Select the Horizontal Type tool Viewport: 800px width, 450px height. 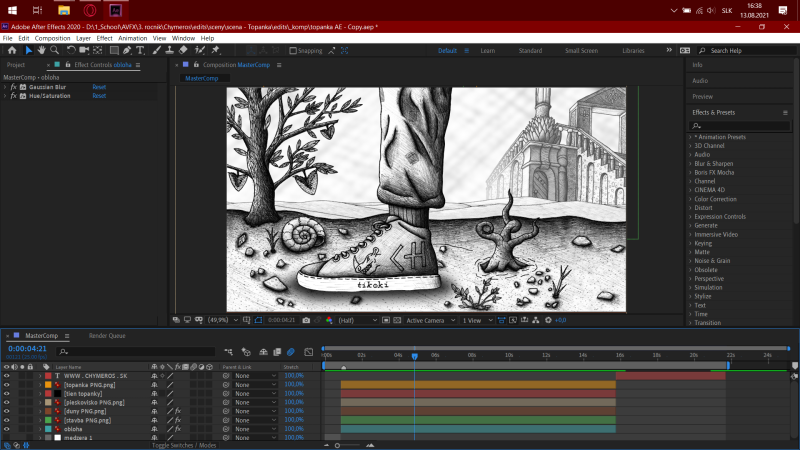(x=140, y=50)
